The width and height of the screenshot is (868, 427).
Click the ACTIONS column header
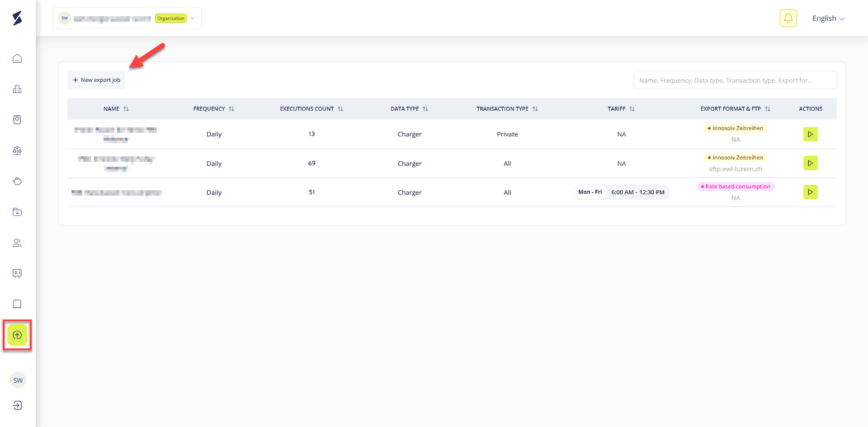click(x=810, y=109)
